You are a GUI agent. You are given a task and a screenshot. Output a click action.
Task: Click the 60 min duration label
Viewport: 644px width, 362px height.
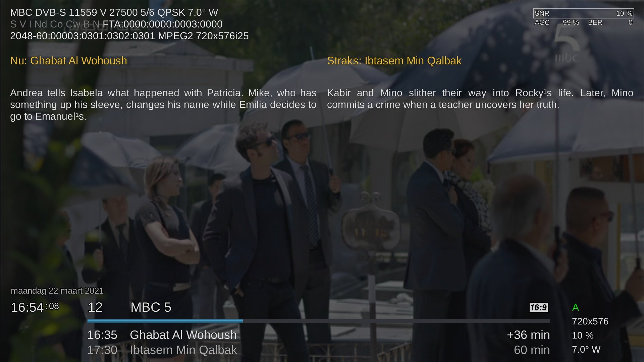point(532,350)
